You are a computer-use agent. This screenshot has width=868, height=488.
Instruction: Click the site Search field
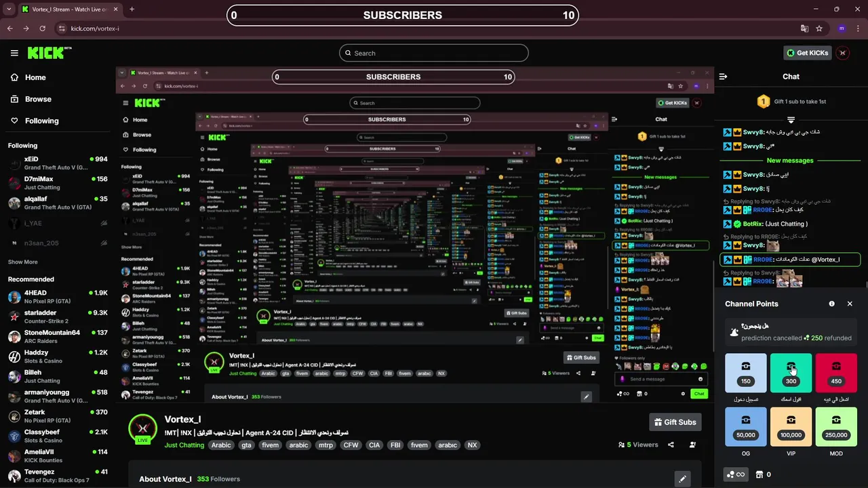pos(434,53)
